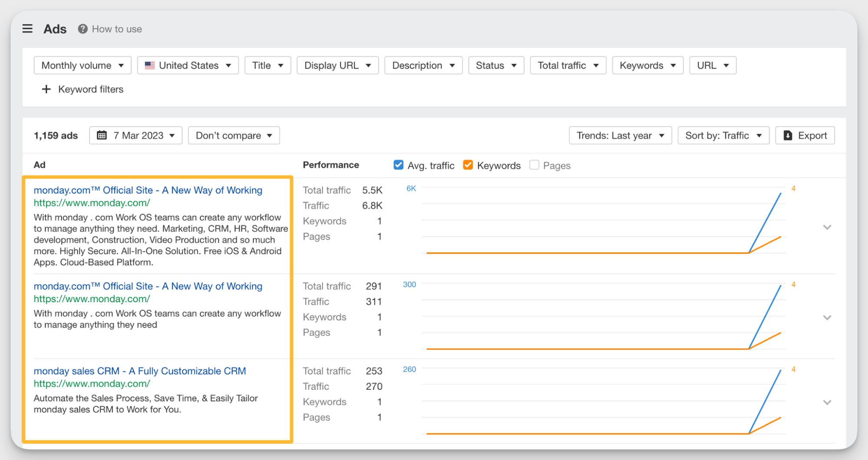Open the Sort by: Traffic dropdown
This screenshot has height=460, width=868.
[723, 135]
